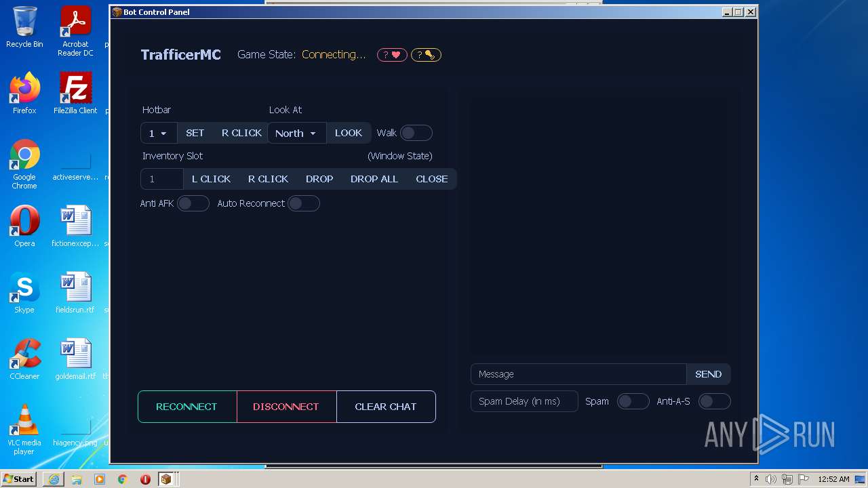Open Recycle Bin desktop icon
This screenshot has width=868, height=488.
pyautogui.click(x=24, y=27)
